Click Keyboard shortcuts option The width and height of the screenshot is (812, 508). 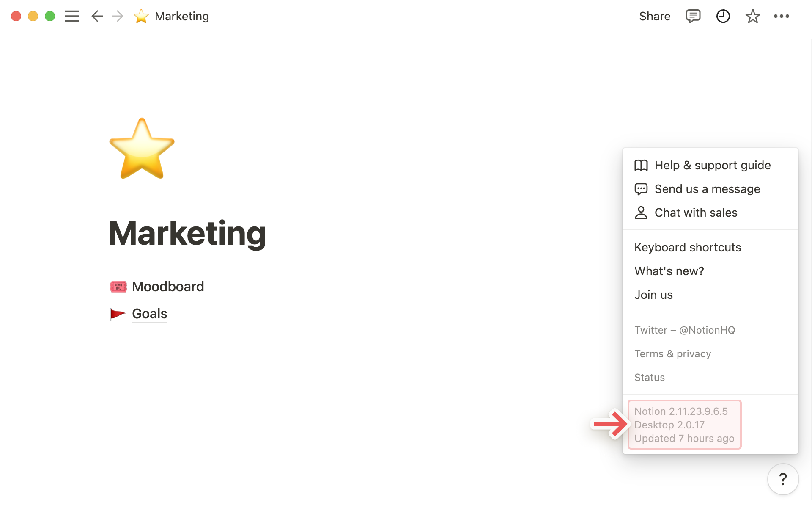[688, 247]
